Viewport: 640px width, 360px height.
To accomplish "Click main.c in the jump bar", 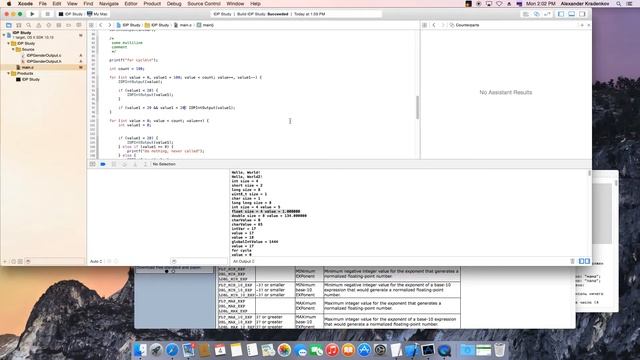I will click(182, 25).
